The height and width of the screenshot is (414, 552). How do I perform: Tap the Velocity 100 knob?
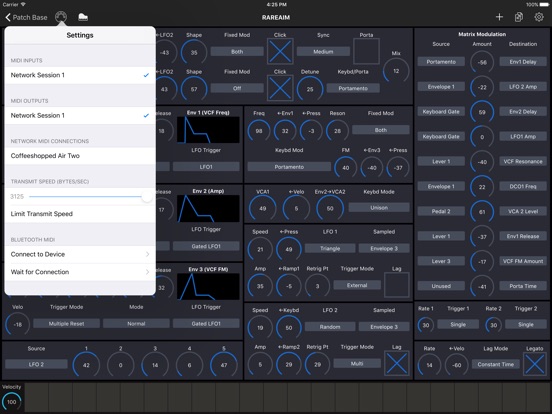pos(12,402)
